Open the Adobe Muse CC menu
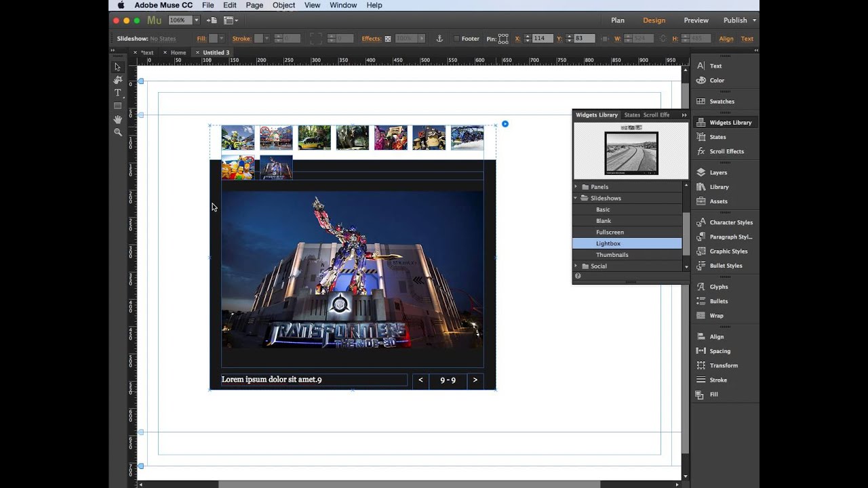Viewport: 868px width, 488px height. (x=163, y=5)
